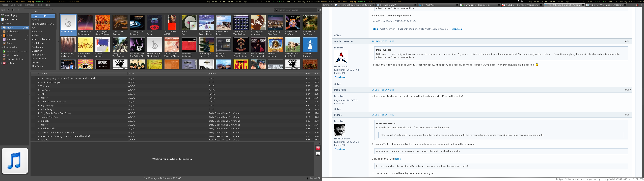Click the sort arrow on the Name column
The image size is (644, 181).
38,74
